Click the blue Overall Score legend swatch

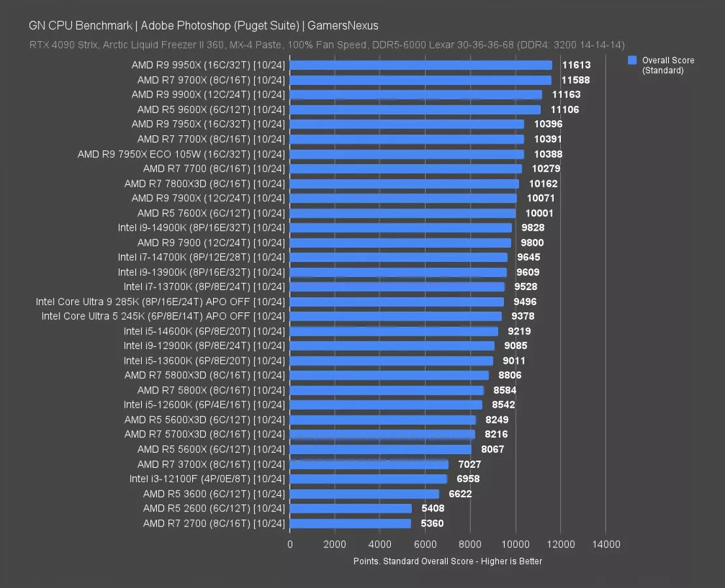click(x=632, y=60)
